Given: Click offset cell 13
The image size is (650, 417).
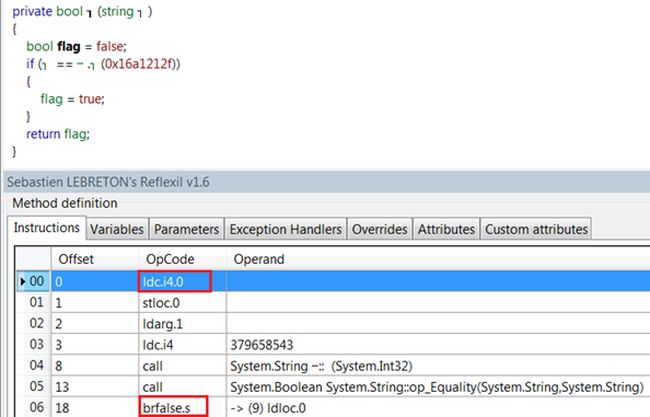Looking at the screenshot, I should (x=95, y=387).
